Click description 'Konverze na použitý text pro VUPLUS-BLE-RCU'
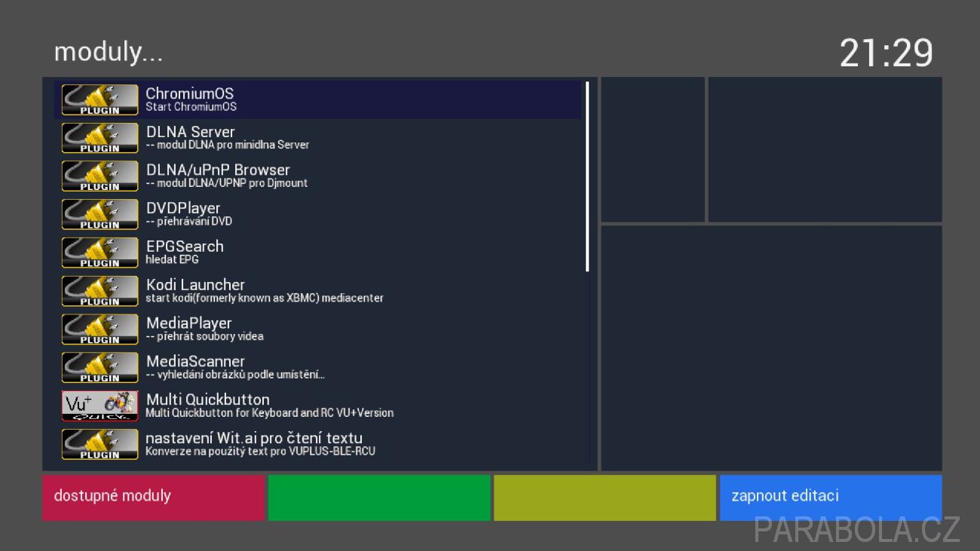 pos(260,452)
